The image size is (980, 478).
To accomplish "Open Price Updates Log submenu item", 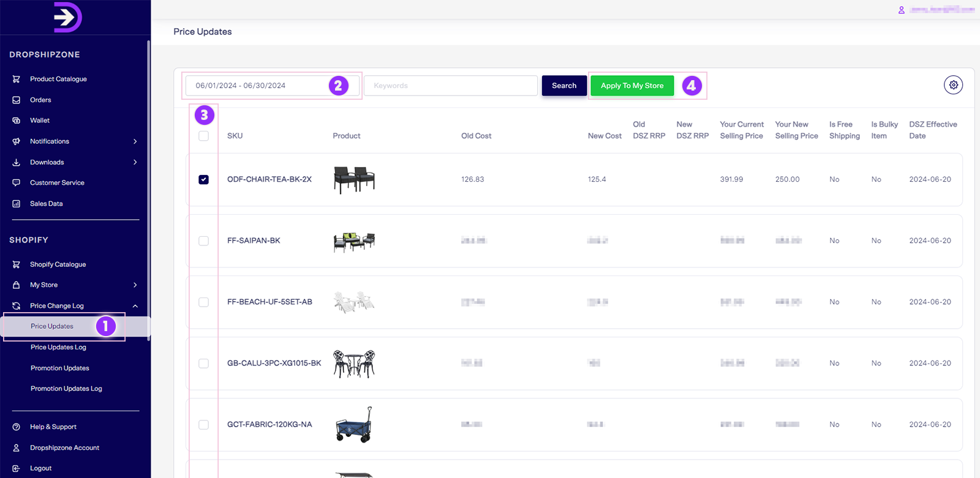I will 58,347.
